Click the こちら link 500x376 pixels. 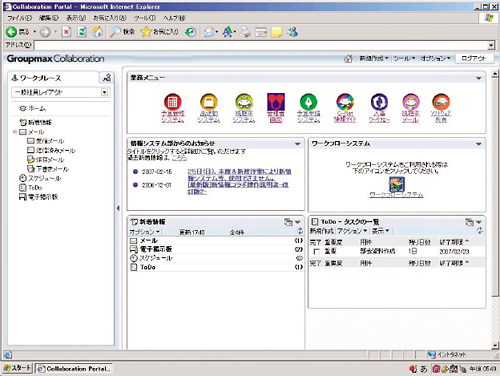coord(179,158)
